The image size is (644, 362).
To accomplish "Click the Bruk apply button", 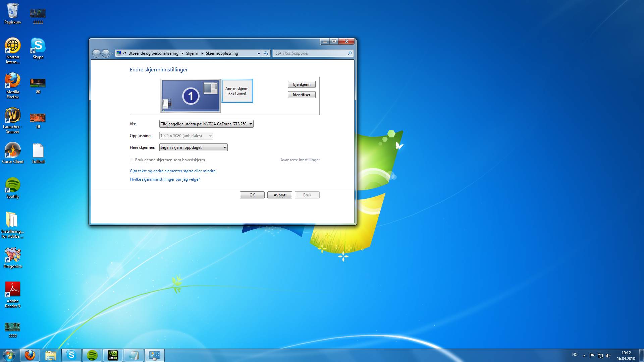I will (307, 195).
